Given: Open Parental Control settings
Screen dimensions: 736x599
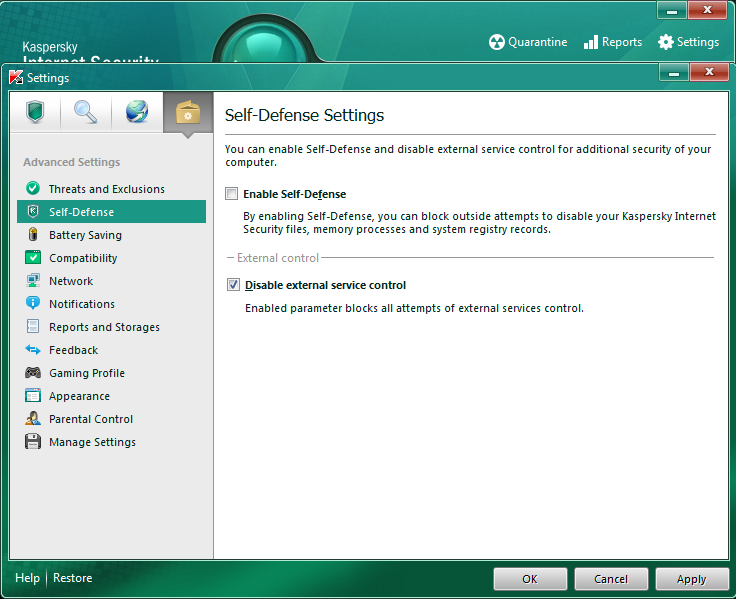Looking at the screenshot, I should [111, 419].
